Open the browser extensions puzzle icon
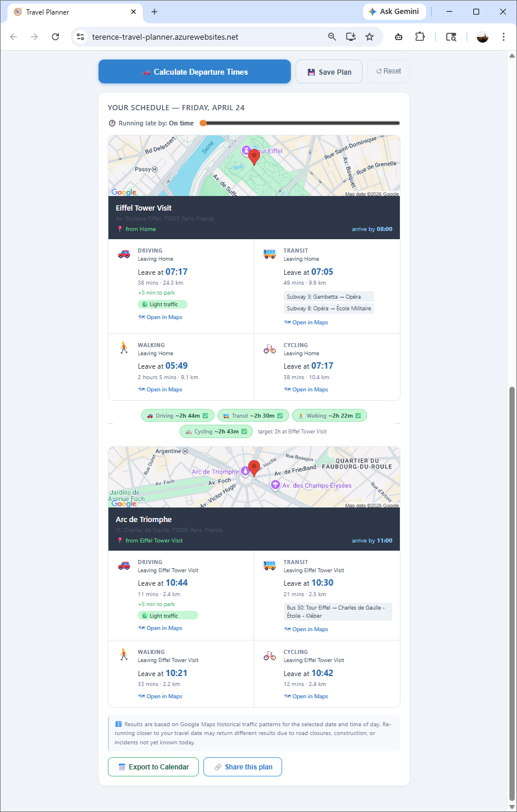 pyautogui.click(x=420, y=37)
